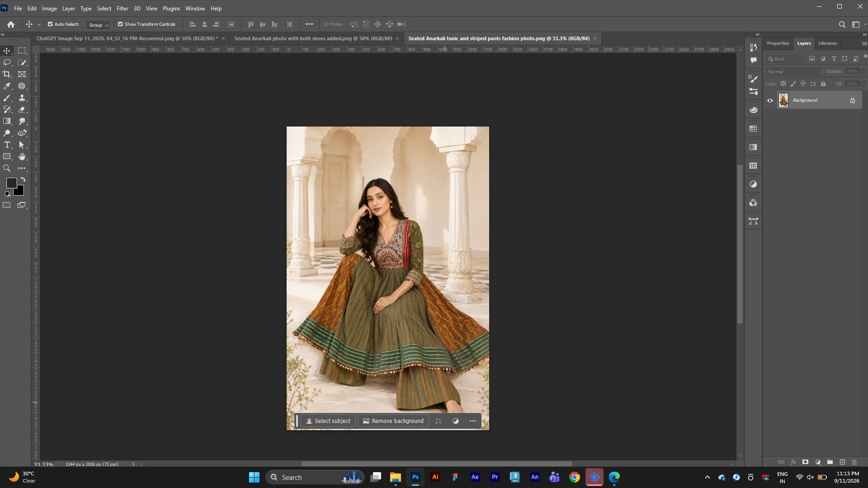Select the Horizontal Type tool

[x=7, y=145]
